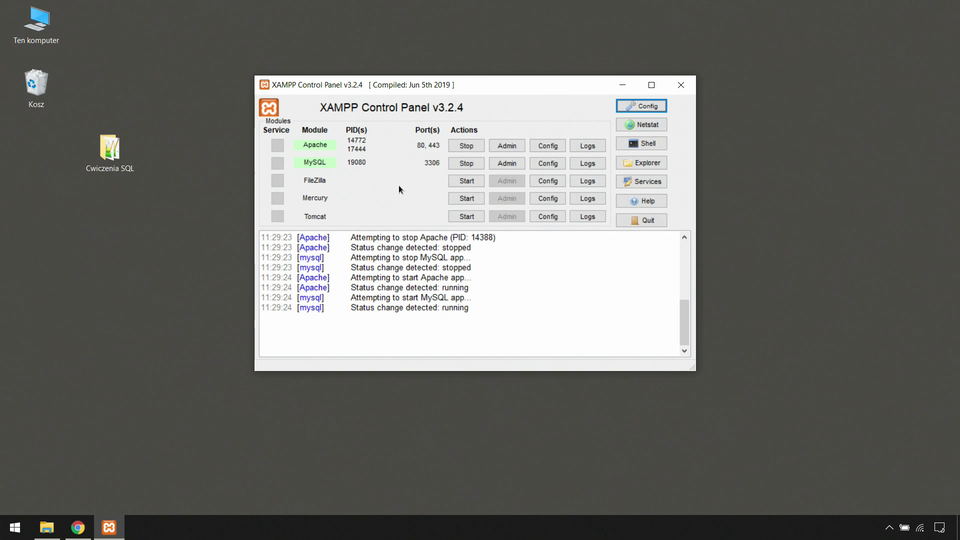This screenshot has height=540, width=960.
Task: Start the FileZilla module
Action: point(466,181)
